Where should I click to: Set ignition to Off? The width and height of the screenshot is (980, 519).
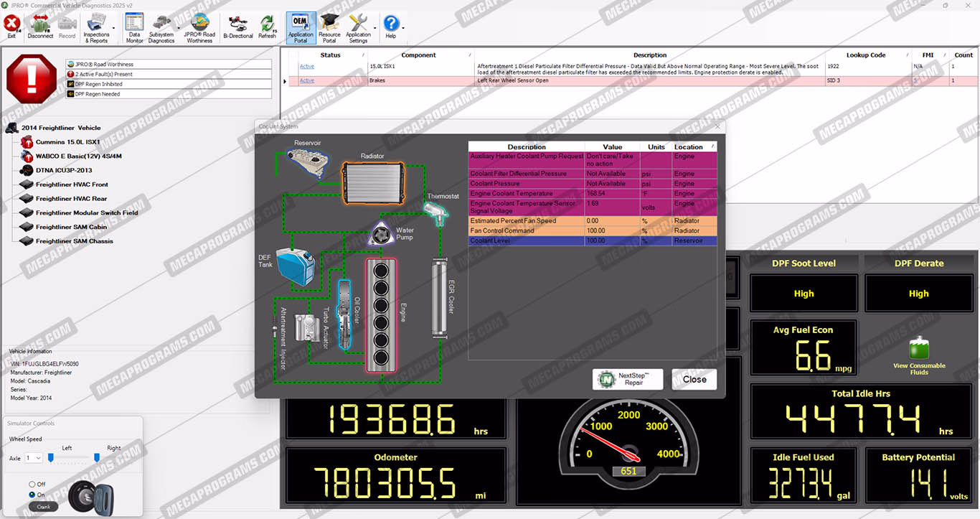tap(32, 485)
